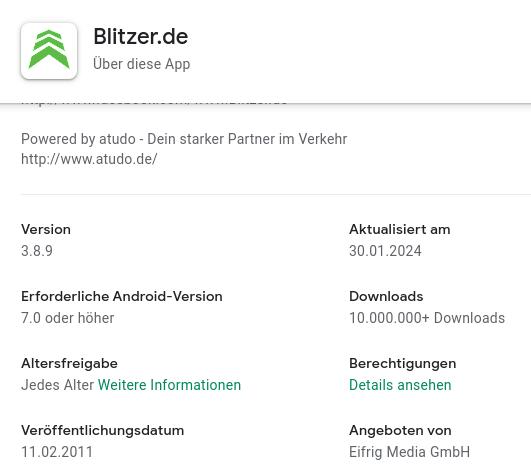
Task: Click the 'Jedes Alter' rating text
Action: 57,385
